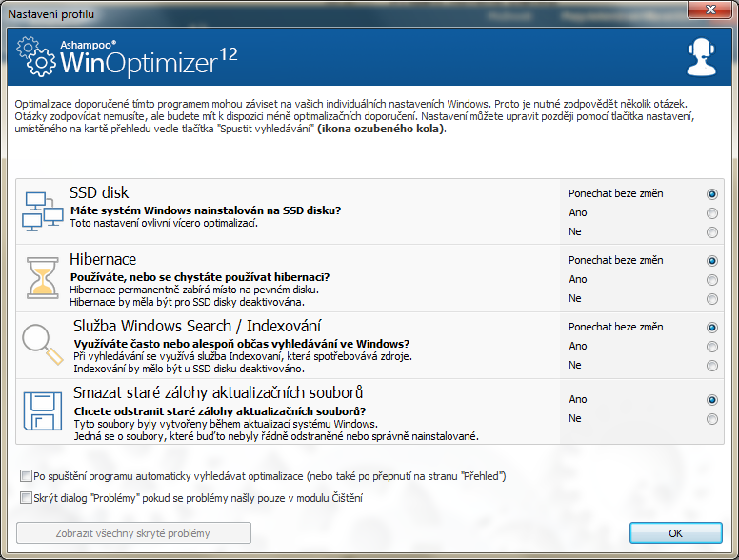Click 'Tyto soubory byly vytvořeny během aktualizací' line
This screenshot has width=739, height=560.
click(226, 424)
